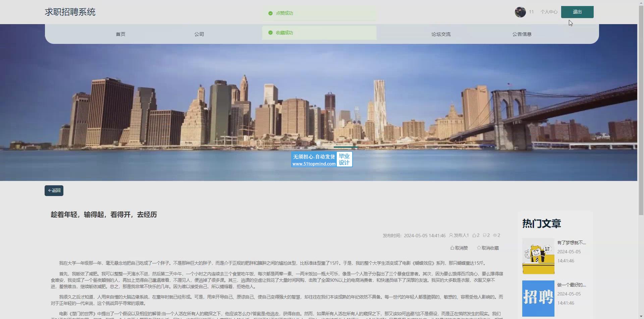Click the comment count icon in article meta
The image size is (644, 319).
click(485, 235)
